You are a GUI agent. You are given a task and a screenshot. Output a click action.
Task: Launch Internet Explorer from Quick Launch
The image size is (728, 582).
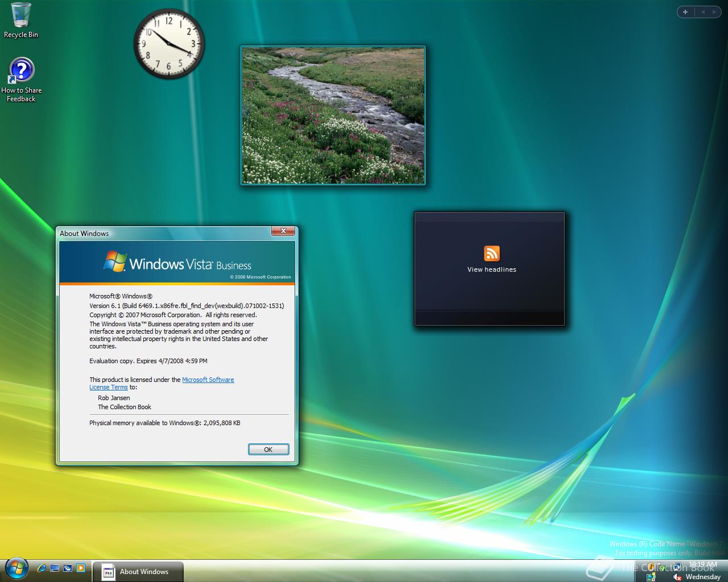point(41,567)
